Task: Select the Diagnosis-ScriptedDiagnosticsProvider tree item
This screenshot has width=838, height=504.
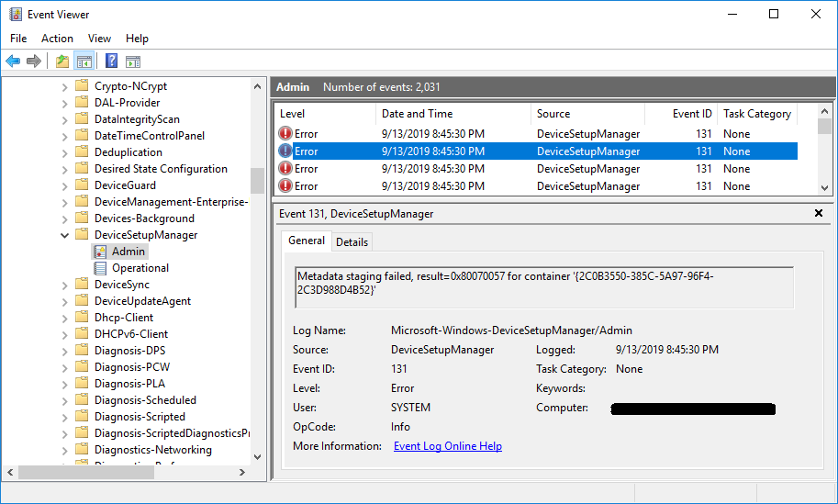Action: (172, 433)
